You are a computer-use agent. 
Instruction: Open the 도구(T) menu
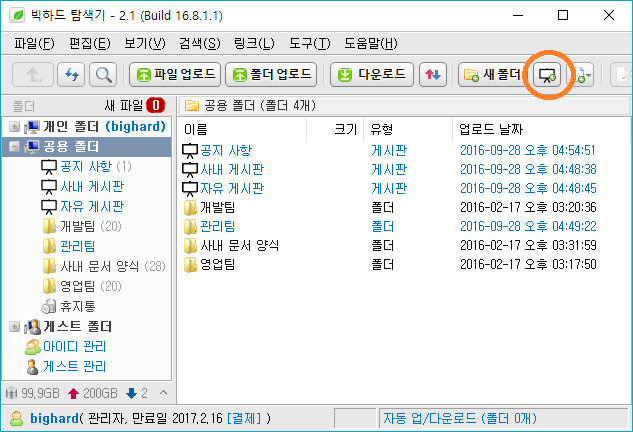(x=310, y=43)
